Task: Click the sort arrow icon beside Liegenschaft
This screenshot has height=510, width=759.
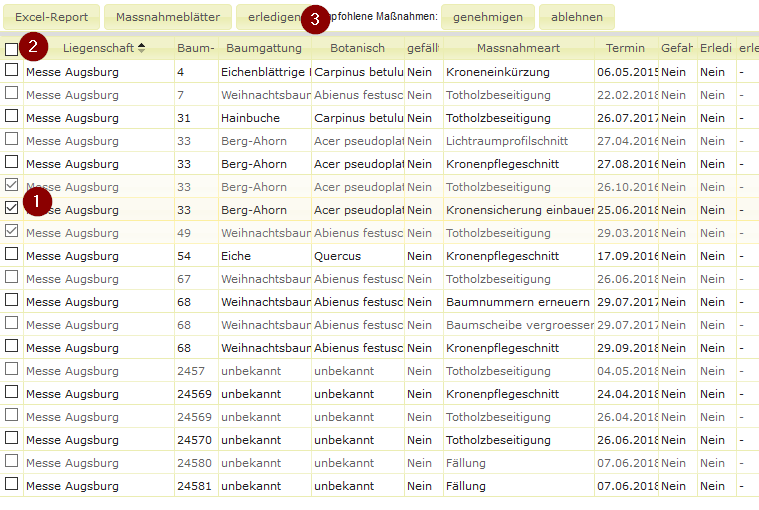Action: pyautogui.click(x=141, y=48)
